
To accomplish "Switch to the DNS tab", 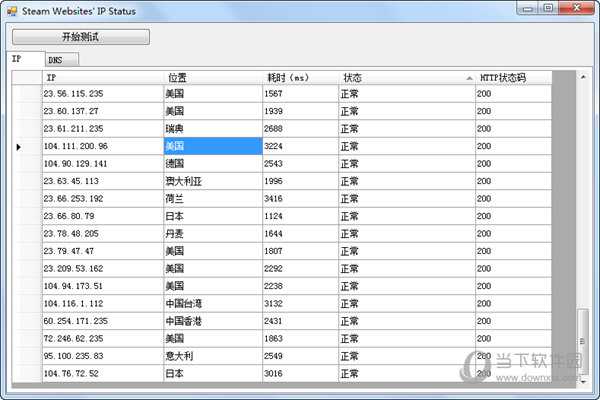I will [62, 60].
